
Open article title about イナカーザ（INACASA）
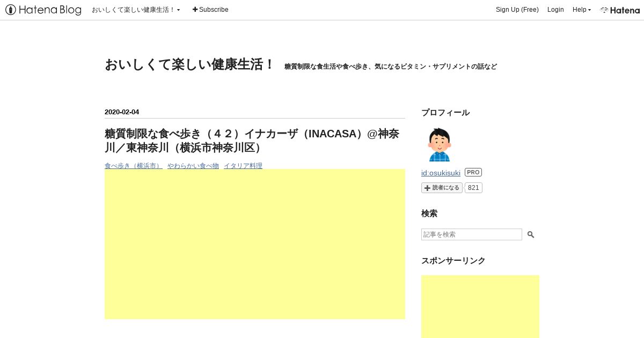click(252, 141)
